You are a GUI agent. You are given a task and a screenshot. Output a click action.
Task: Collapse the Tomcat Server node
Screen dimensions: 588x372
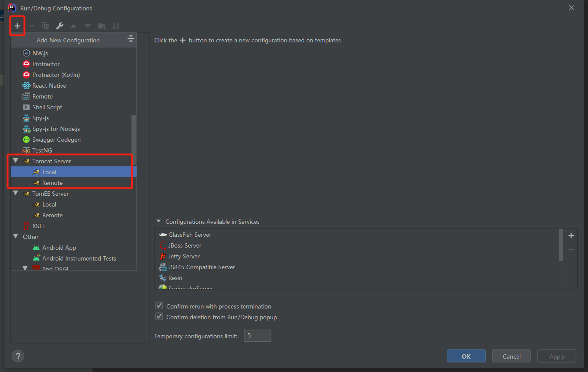[16, 161]
